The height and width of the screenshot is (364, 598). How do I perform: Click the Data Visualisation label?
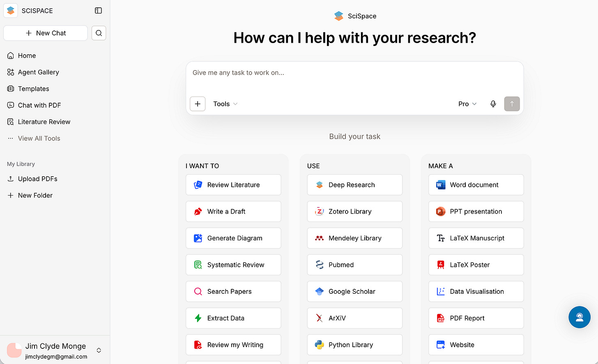click(x=477, y=292)
